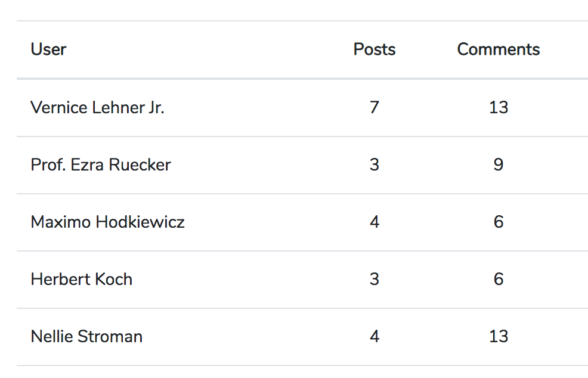
Task: Click Prof. Ezra Ruecker's posts count
Action: [x=374, y=165]
